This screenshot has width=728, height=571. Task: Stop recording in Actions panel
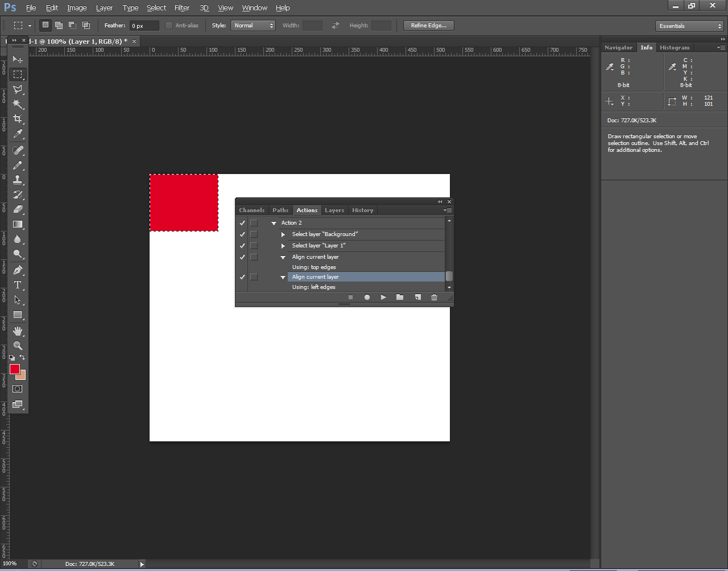pyautogui.click(x=350, y=297)
